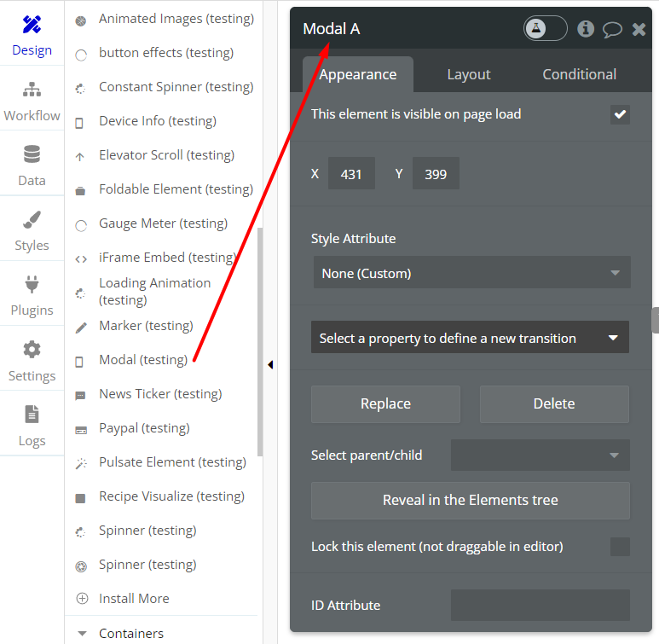Select 'Gauge Meter (testing)' element
Screen dimensions: 659x644
coord(164,223)
